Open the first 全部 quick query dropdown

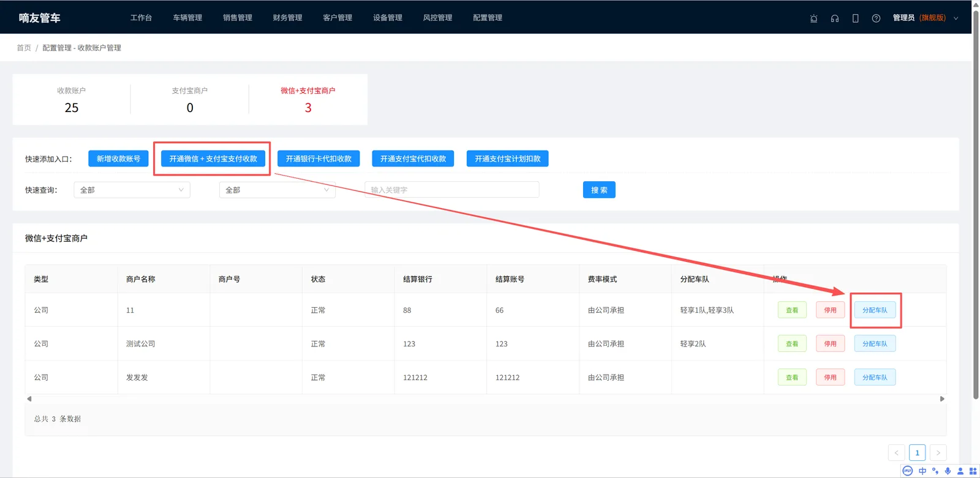point(132,190)
